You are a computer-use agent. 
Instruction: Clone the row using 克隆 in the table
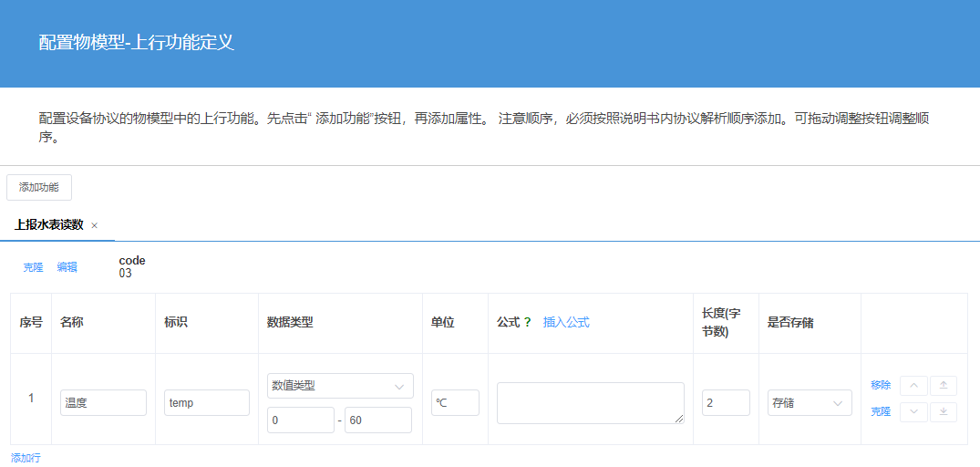coord(881,411)
